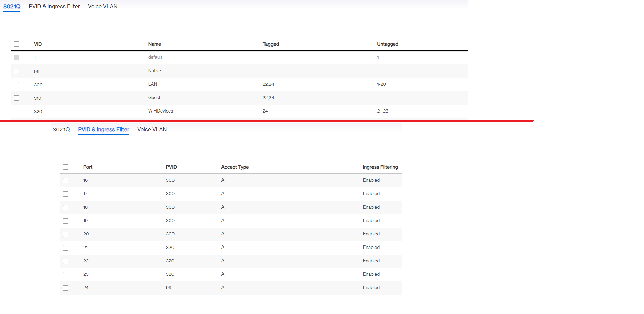
Task: Click PVID 320 in port 23 row
Action: 170,274
